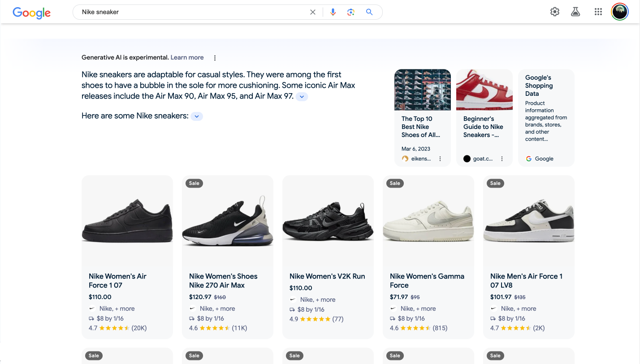The width and height of the screenshot is (640, 364).
Task: Click 4.7 star rating with 20K reviews
Action: coord(118,328)
